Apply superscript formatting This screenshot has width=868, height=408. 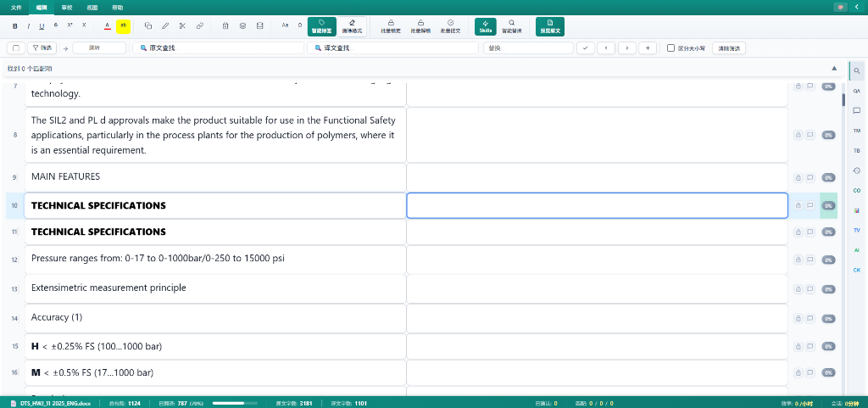pos(70,25)
